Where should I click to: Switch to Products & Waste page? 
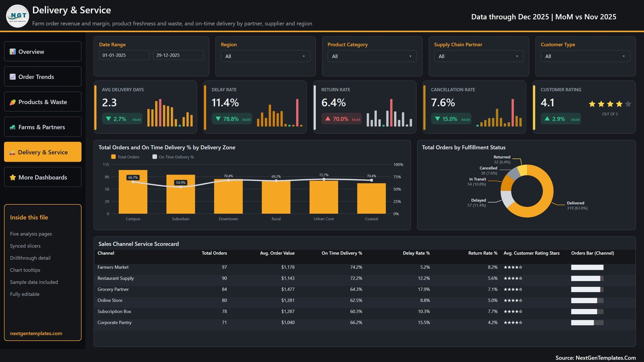point(43,102)
